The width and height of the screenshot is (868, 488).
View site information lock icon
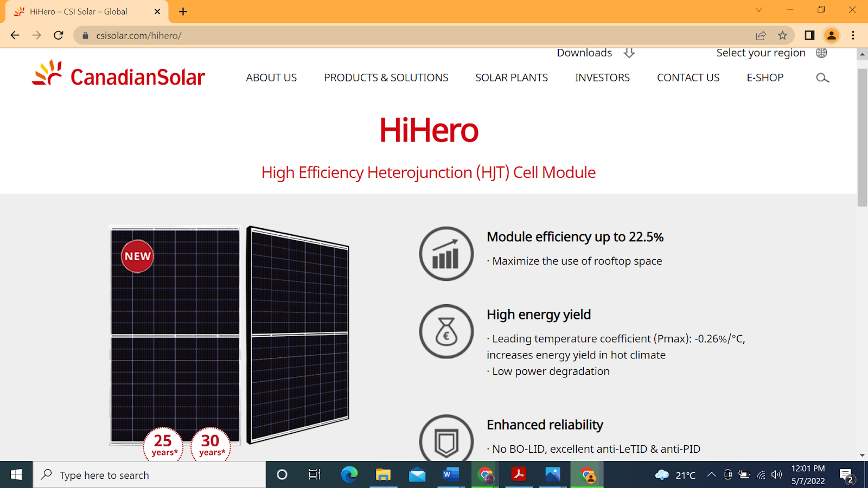[x=85, y=35]
